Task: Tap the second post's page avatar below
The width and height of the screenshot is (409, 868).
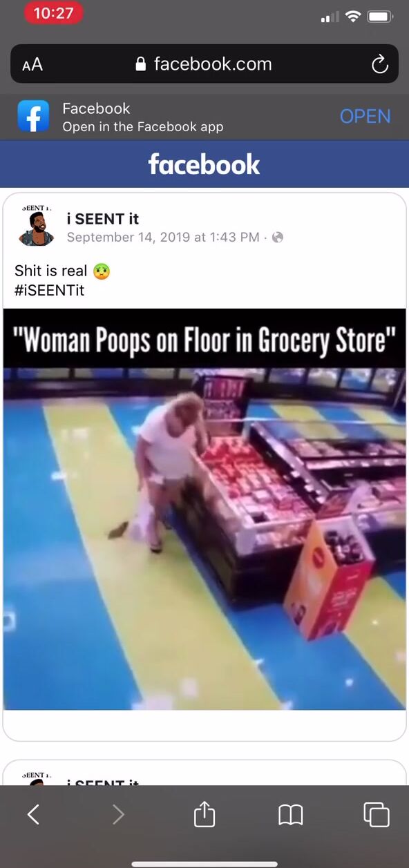Action: click(x=36, y=779)
